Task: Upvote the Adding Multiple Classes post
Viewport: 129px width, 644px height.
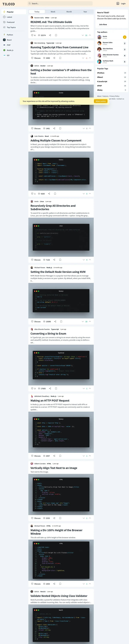Action: pyautogui.click(x=90, y=194)
